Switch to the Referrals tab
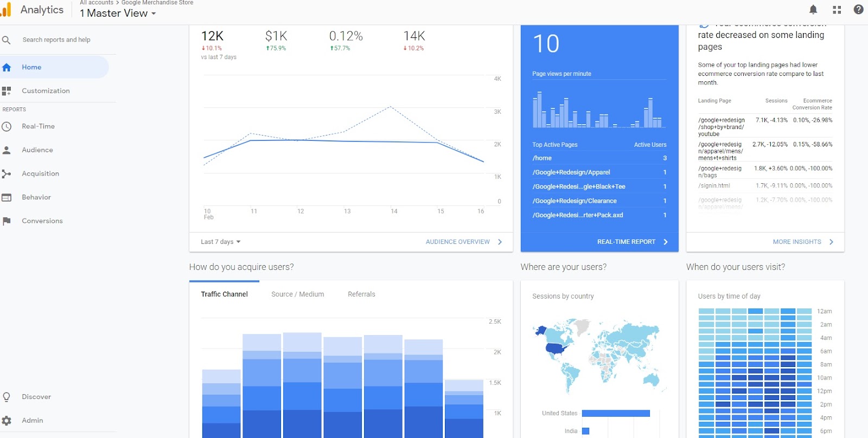Screen dimensions: 868x438 click(x=361, y=294)
